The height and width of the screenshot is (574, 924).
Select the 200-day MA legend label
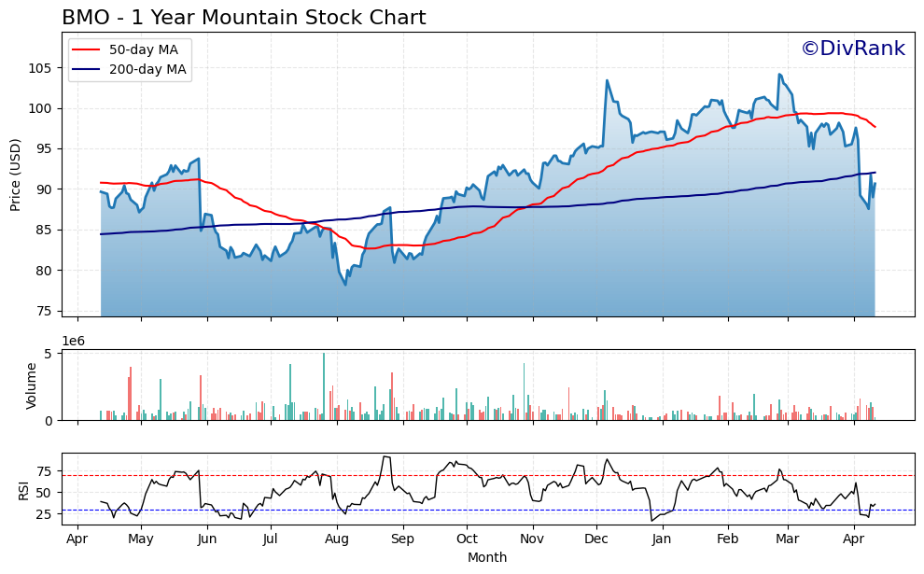coord(147,69)
